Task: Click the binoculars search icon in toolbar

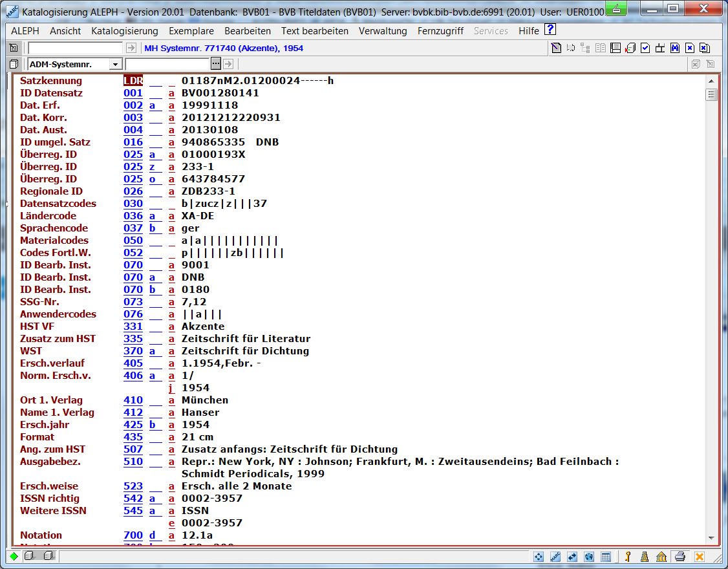Action: [674, 48]
